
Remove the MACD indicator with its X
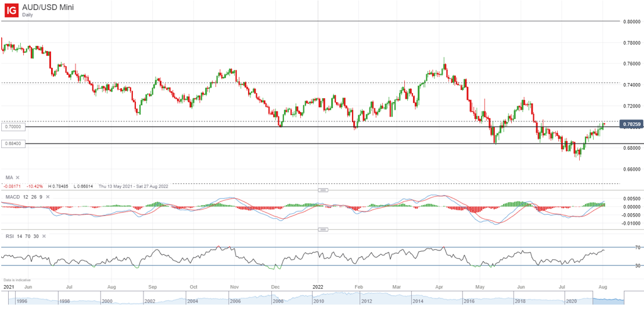point(48,197)
